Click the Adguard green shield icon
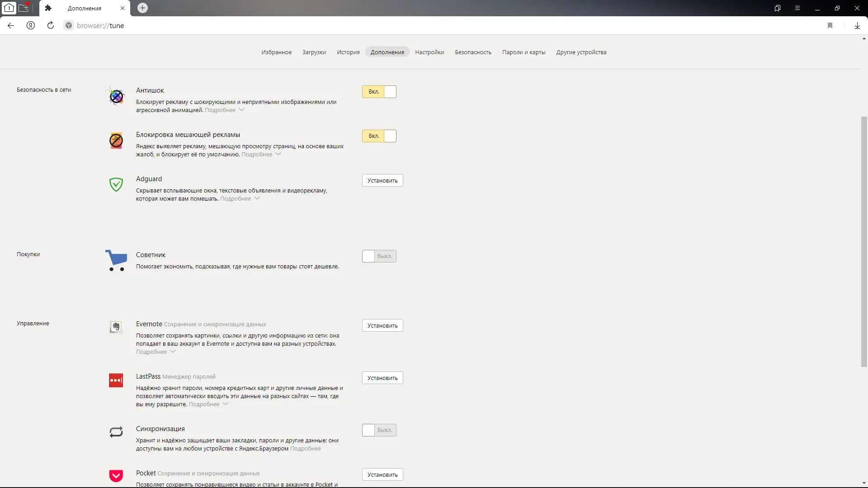Viewport: 868px width, 488px height. click(x=116, y=184)
